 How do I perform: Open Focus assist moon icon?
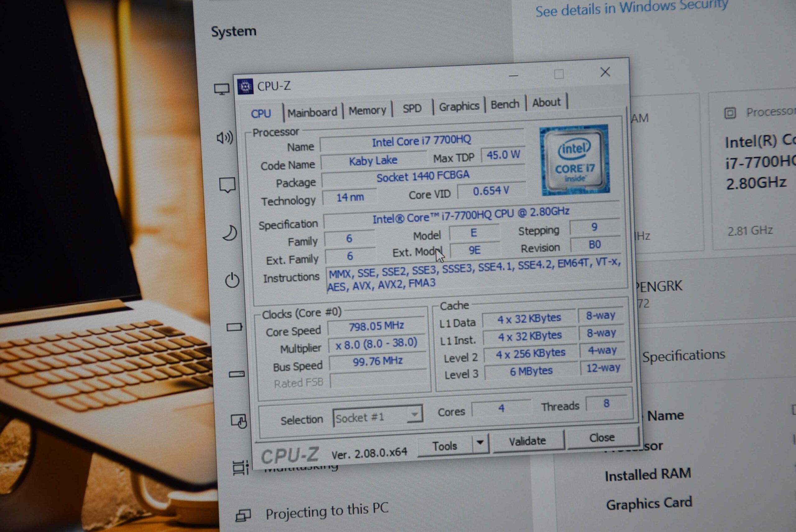[230, 233]
